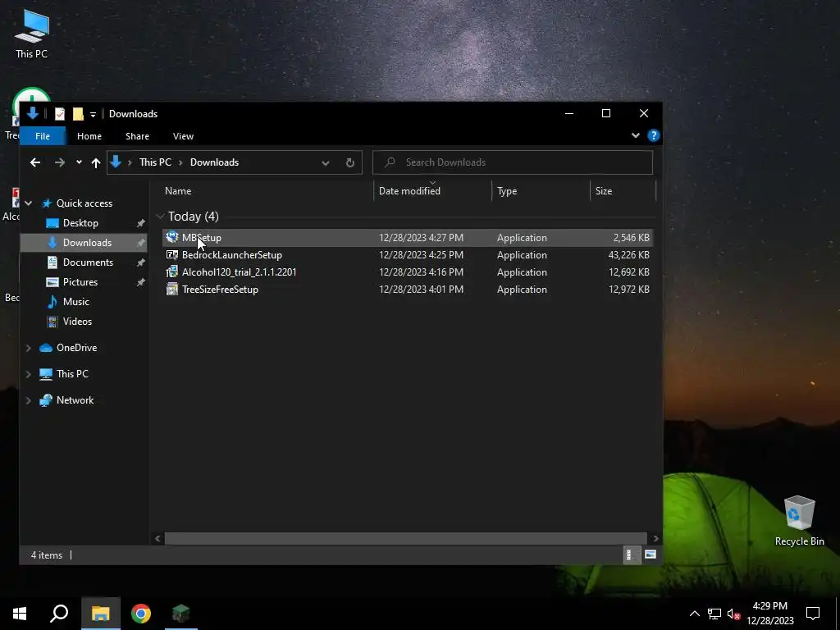
Task: Switch to Details view layout icon
Action: 631,555
